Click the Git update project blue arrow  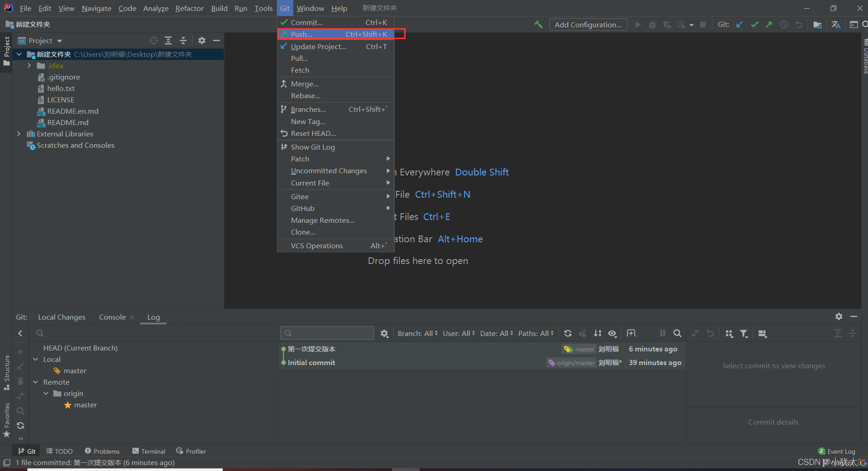740,25
